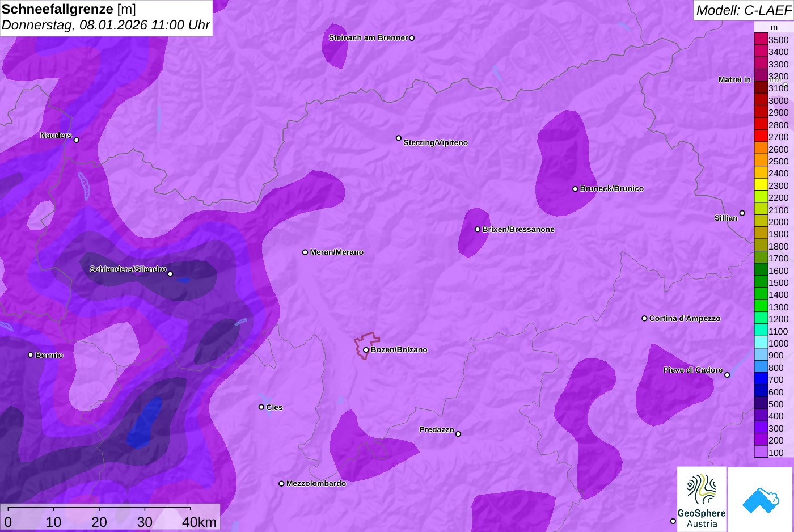The image size is (794, 532).
Task: Select the 100 m light violet legend swatch
Action: (x=761, y=452)
